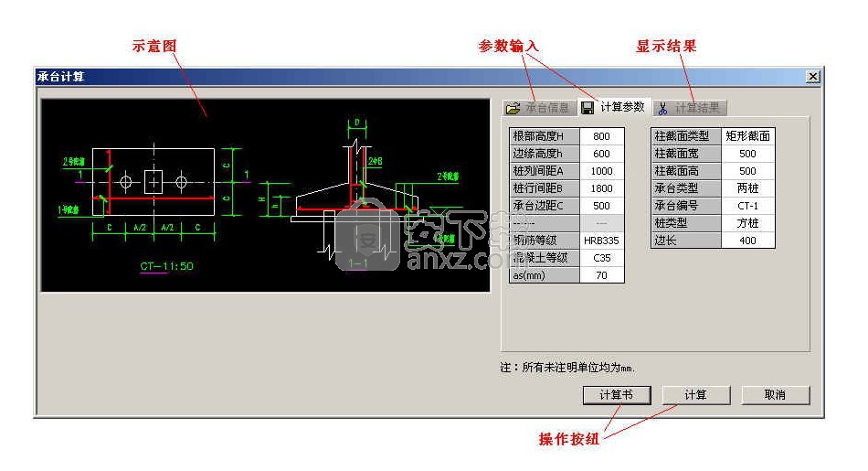Click the 承台类型 label cell
The width and height of the screenshot is (868, 471).
(x=686, y=188)
